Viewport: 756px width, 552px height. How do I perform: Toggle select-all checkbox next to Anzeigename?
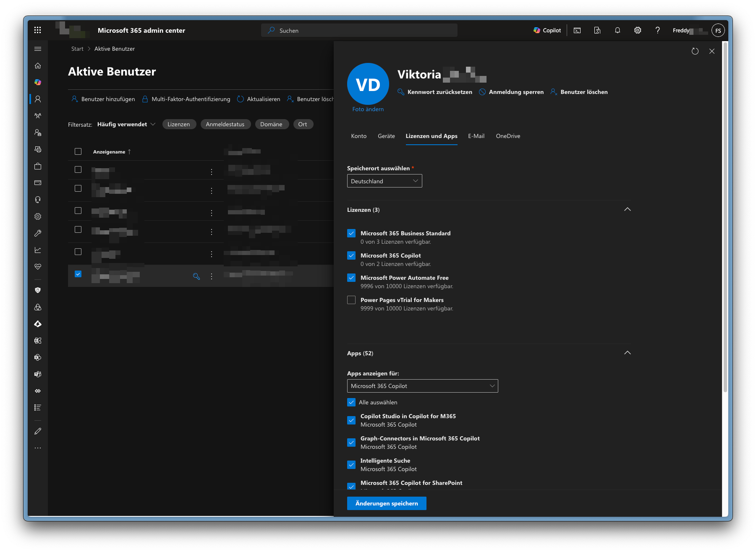[x=78, y=151]
